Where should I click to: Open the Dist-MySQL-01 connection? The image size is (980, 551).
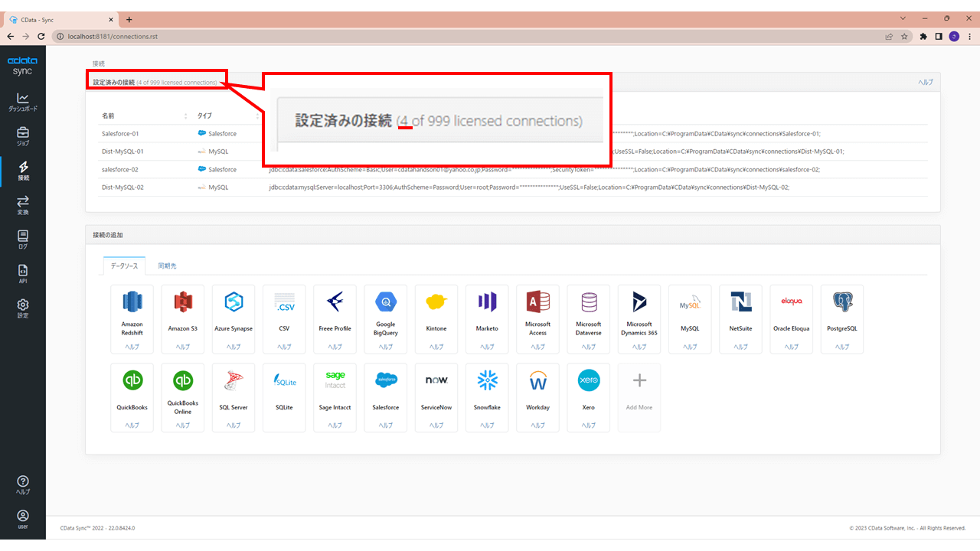click(513, 152)
